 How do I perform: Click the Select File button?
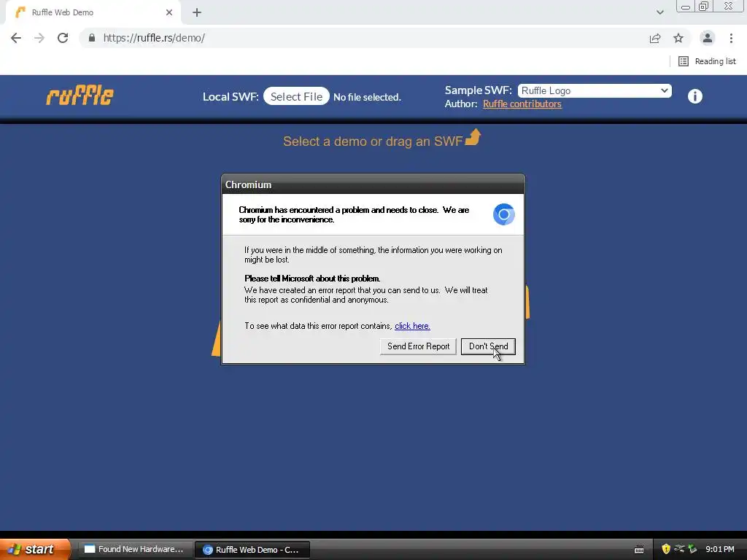[296, 97]
